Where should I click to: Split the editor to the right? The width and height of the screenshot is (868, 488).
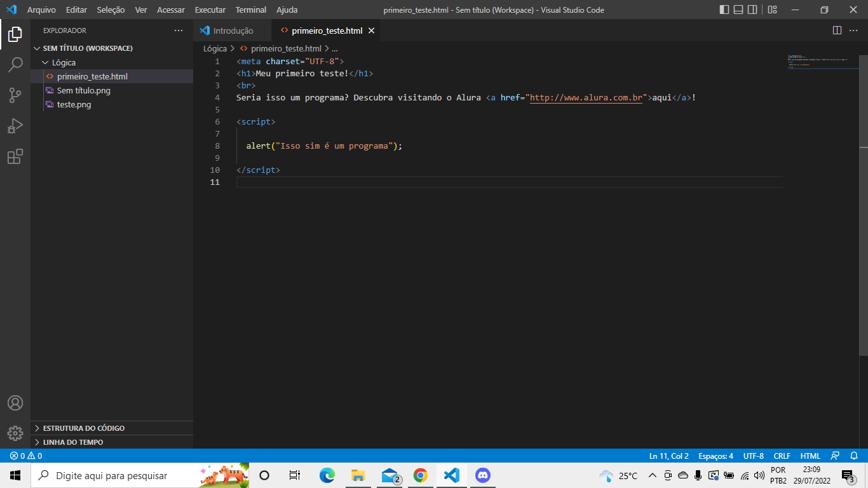837,30
